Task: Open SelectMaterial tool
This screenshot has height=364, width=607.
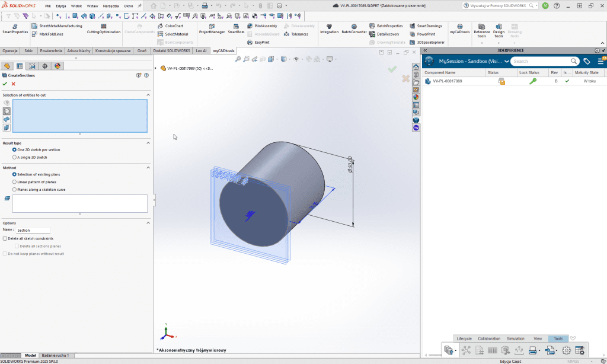Action: click(172, 34)
